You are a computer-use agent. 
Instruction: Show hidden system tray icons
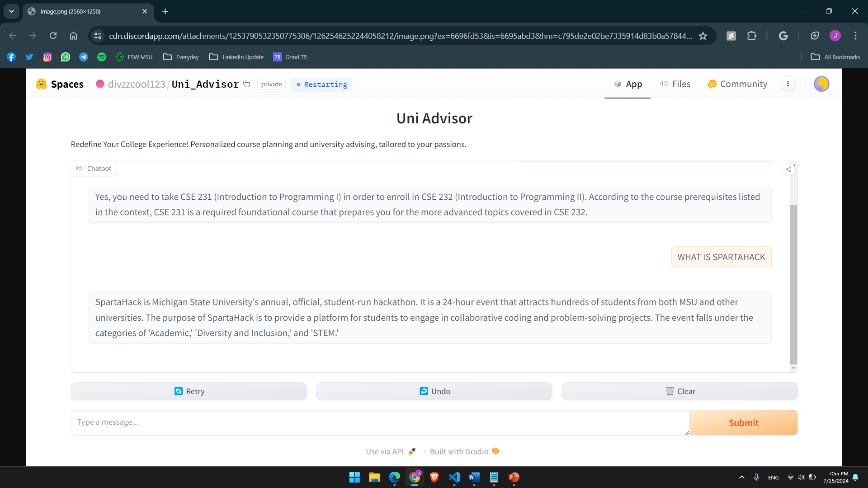[x=741, y=477]
